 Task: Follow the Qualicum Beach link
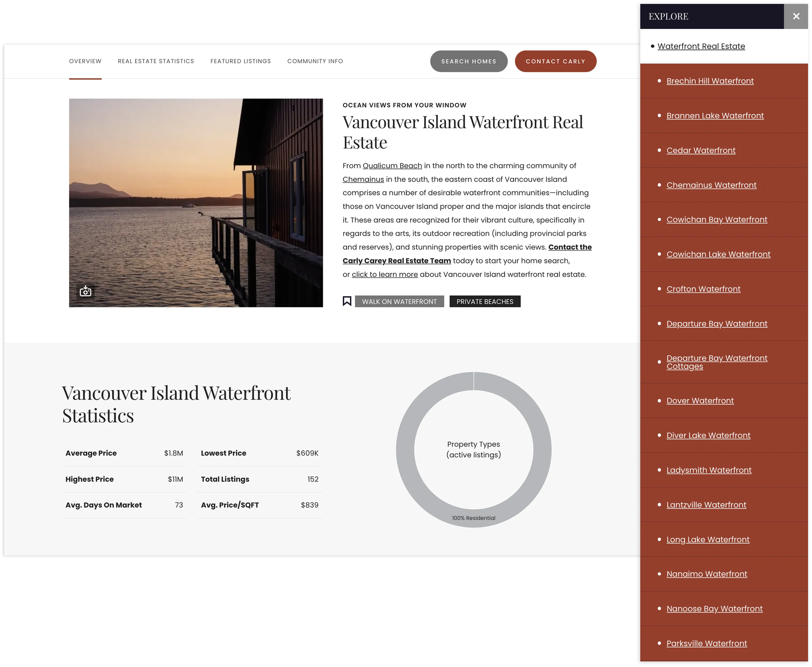coord(392,165)
